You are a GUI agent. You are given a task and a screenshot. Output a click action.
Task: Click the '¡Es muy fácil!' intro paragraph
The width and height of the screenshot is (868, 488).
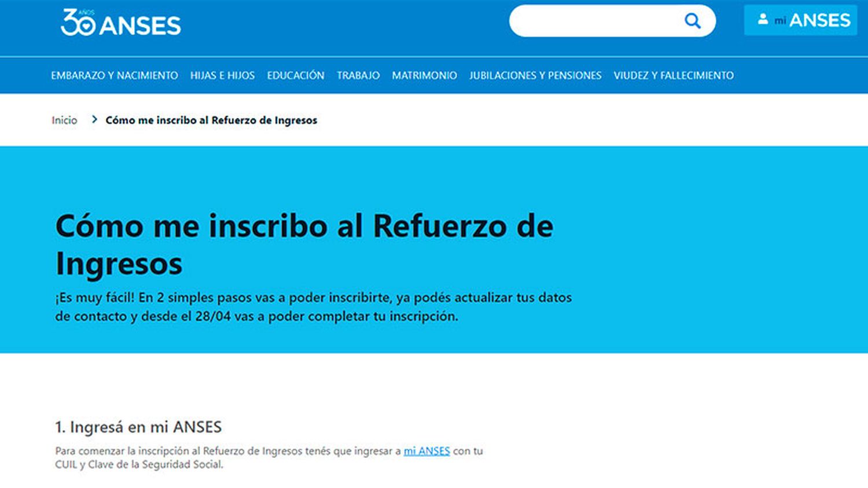[314, 307]
